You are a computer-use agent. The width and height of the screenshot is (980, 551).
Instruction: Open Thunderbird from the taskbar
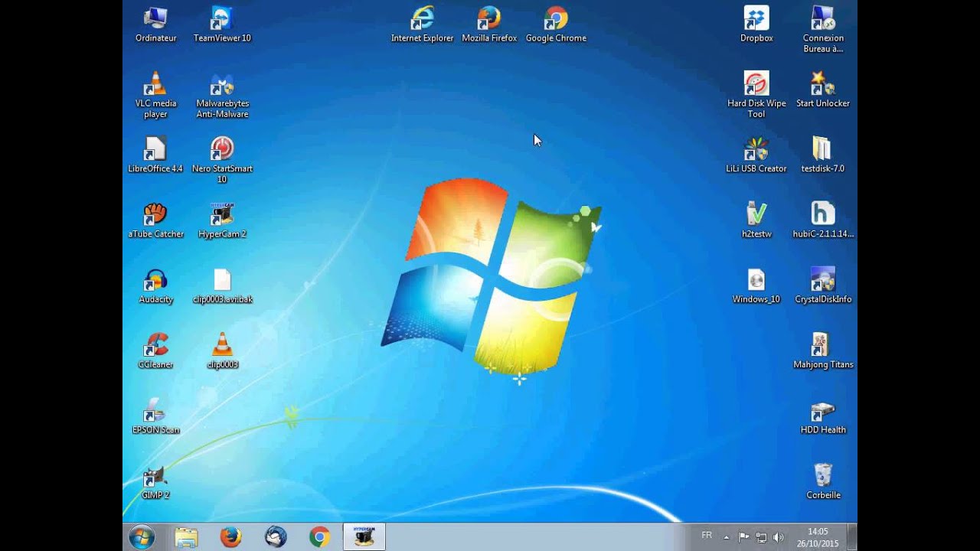(276, 537)
